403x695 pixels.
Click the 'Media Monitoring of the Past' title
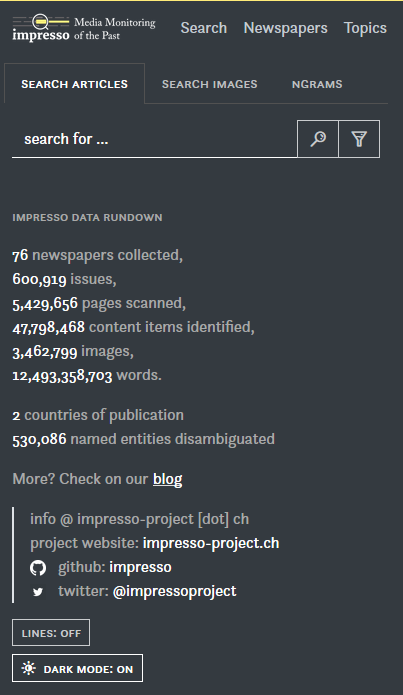click(x=115, y=28)
